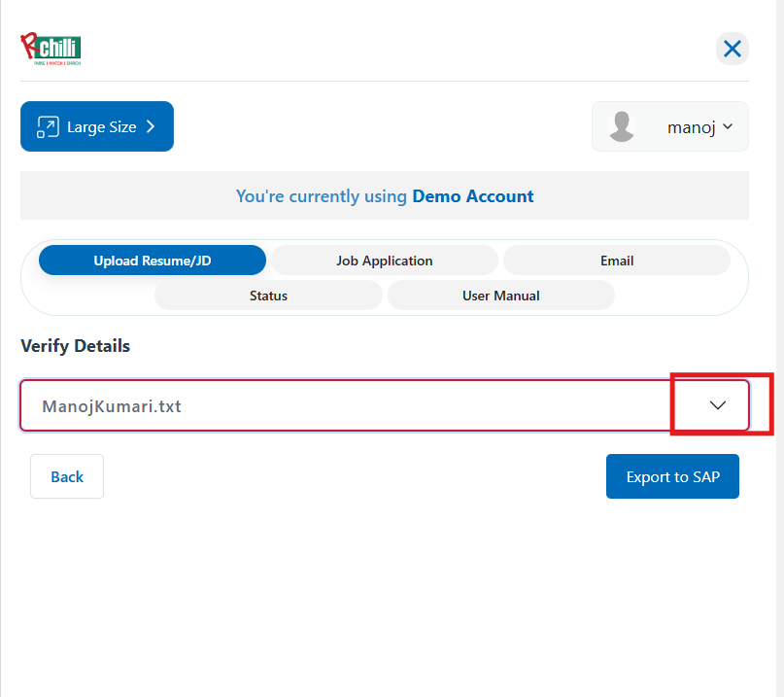Open the User Manual tab

tap(500, 296)
